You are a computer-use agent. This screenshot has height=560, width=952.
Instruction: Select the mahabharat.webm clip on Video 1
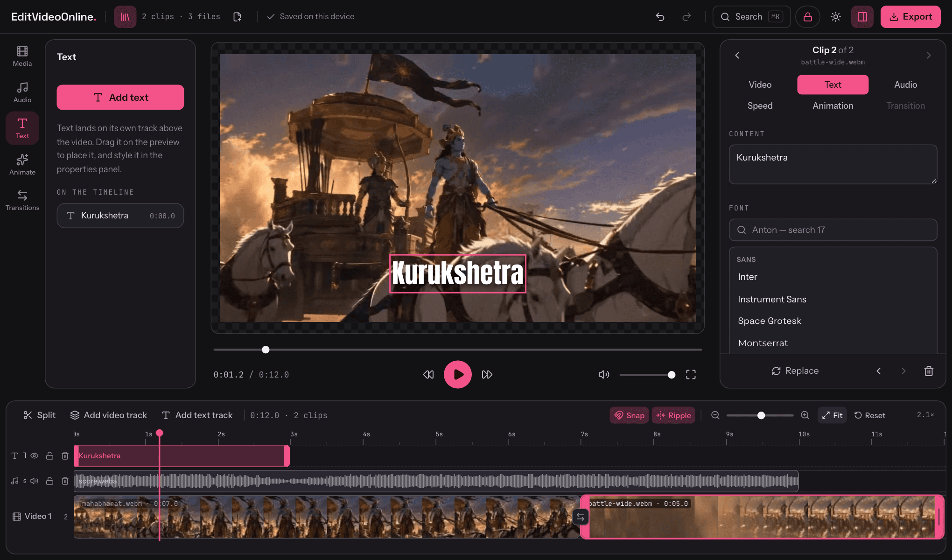click(x=327, y=517)
